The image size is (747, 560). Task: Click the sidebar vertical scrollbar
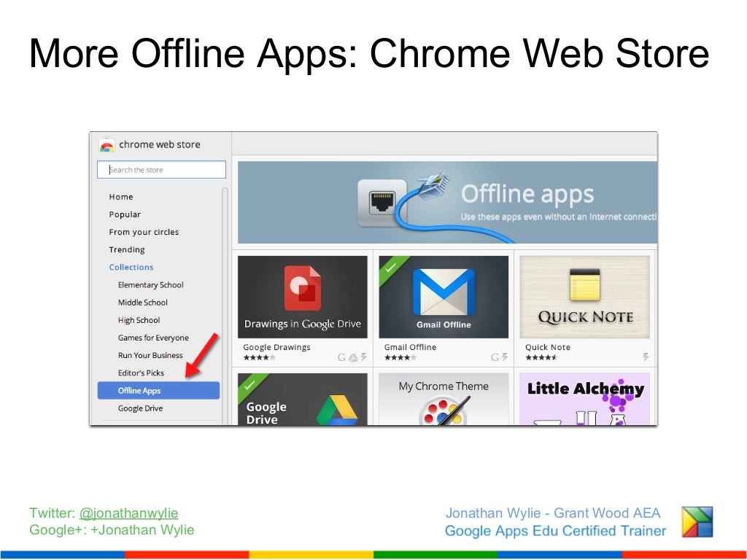click(225, 305)
